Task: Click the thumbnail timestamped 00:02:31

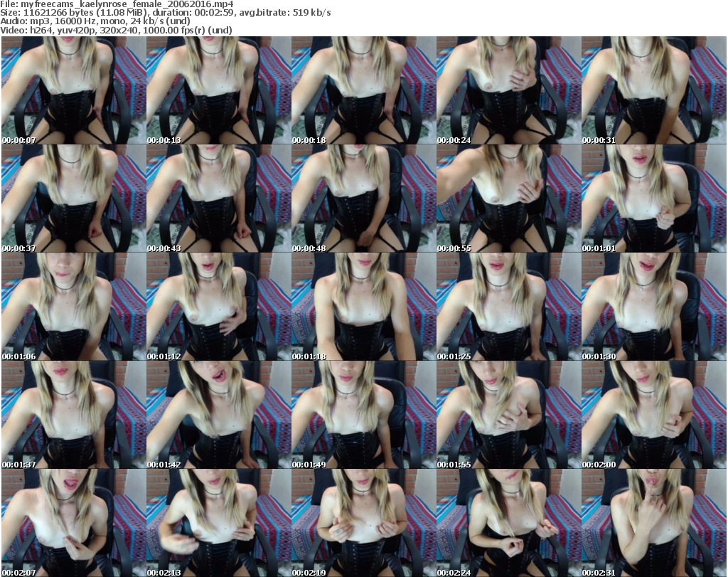Action: (x=654, y=523)
